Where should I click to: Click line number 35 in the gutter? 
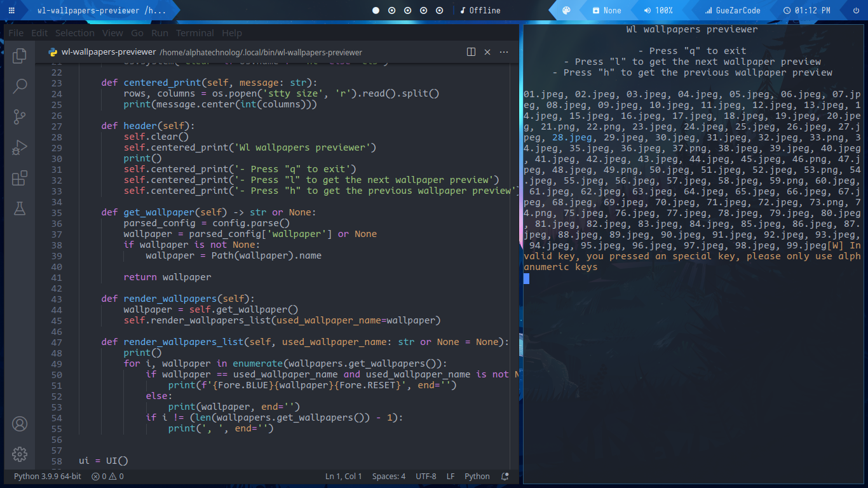pyautogui.click(x=57, y=212)
